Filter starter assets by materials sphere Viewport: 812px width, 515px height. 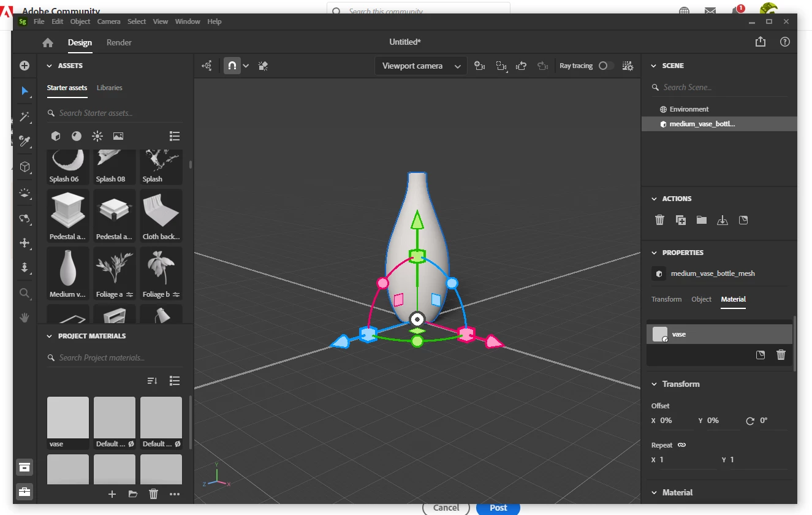point(77,136)
